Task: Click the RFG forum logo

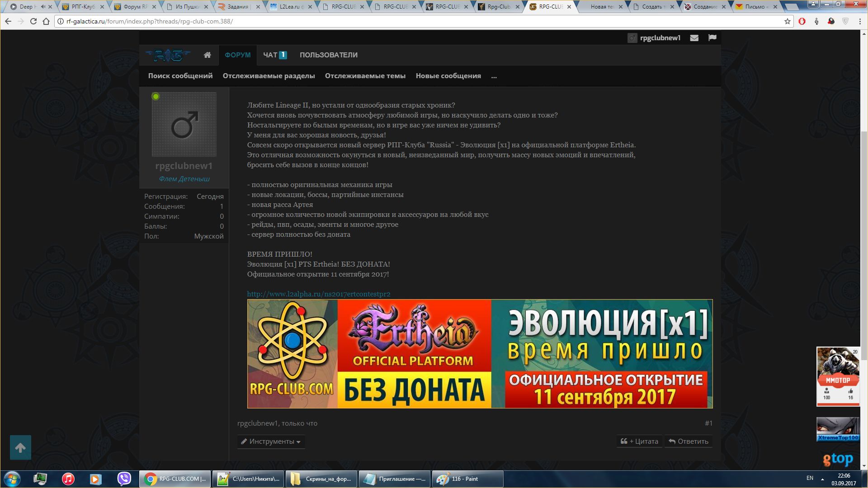Action: (168, 55)
